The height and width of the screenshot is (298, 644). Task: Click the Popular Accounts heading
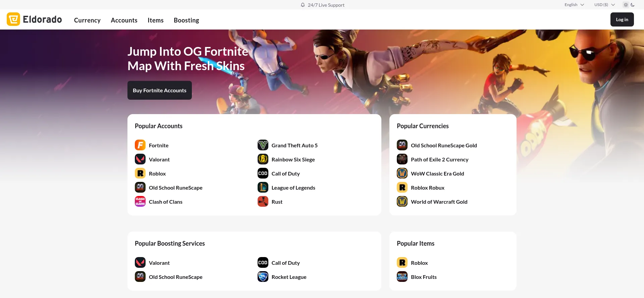(x=159, y=126)
